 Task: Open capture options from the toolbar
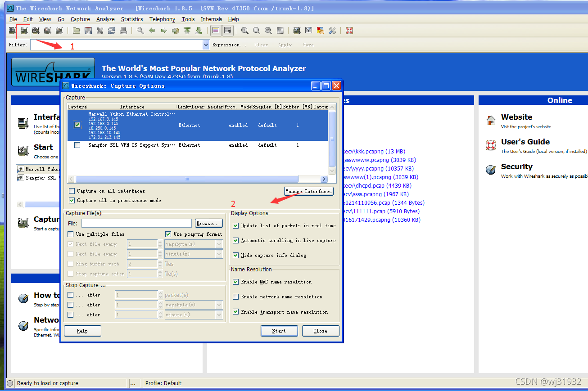tap(24, 31)
